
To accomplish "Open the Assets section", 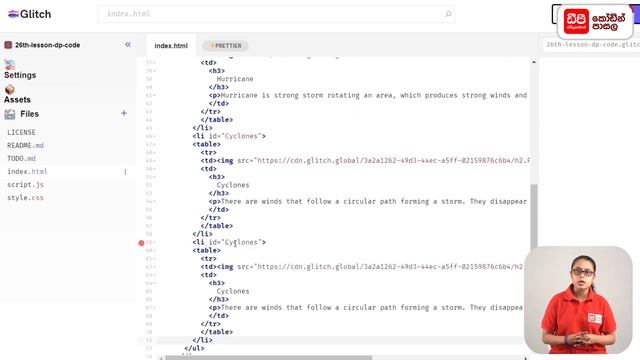I will click(x=17, y=100).
